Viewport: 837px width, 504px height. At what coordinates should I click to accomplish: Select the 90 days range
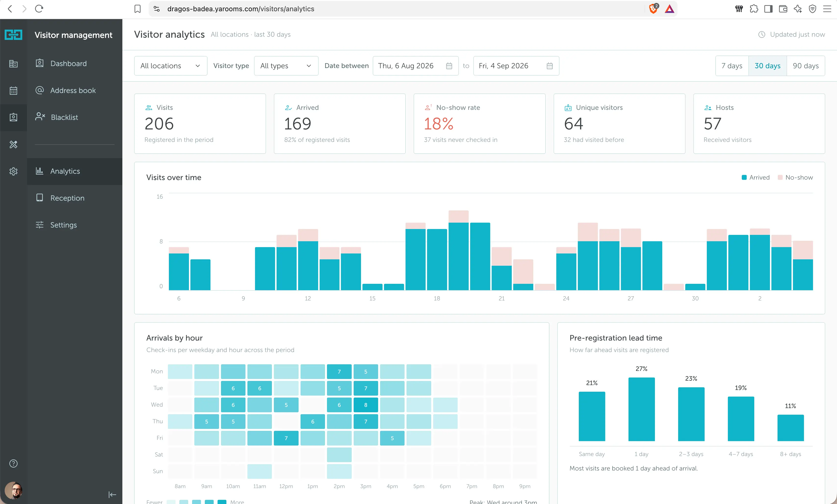(806, 66)
